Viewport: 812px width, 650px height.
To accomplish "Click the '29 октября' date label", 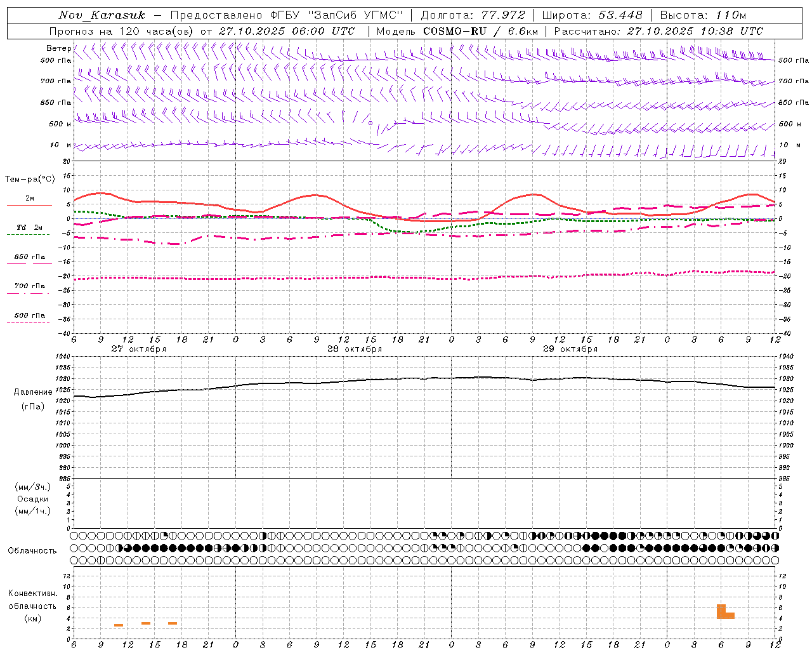I will coord(570,349).
